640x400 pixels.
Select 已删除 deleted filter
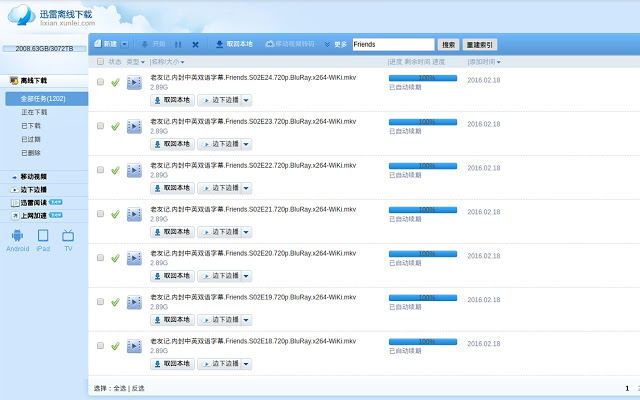pyautogui.click(x=31, y=153)
